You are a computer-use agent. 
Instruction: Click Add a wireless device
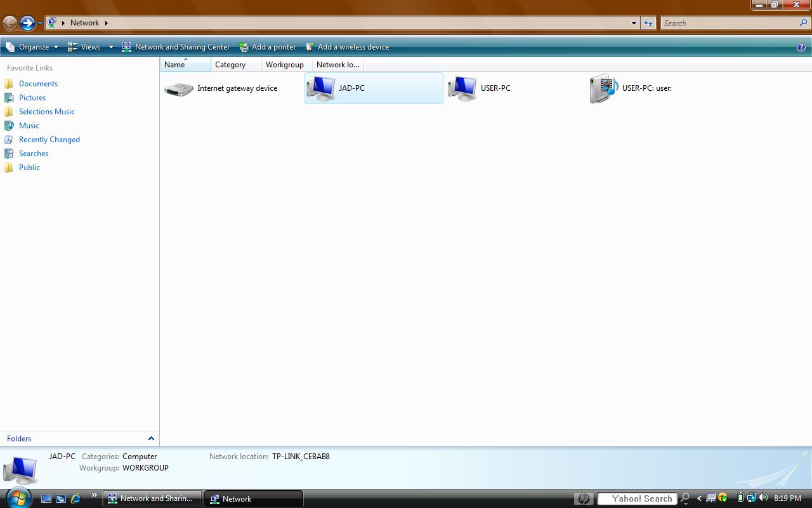tap(347, 47)
